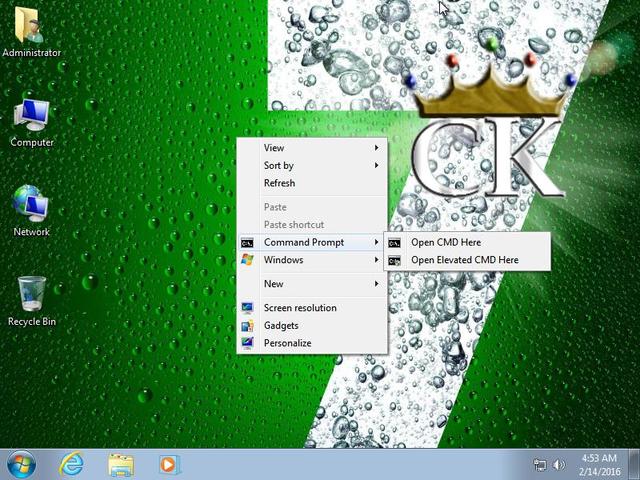
Task: Click the monitor icon beside Screen resolution
Action: tap(247, 308)
